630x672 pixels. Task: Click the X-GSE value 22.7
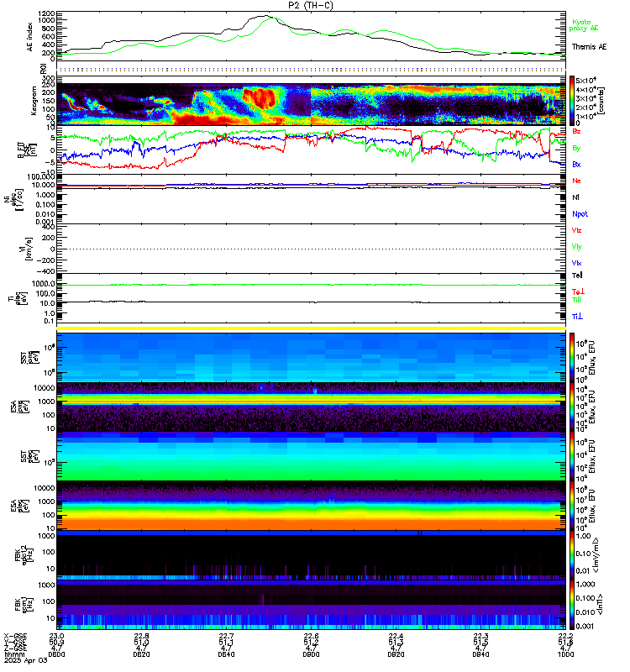pos(226,636)
